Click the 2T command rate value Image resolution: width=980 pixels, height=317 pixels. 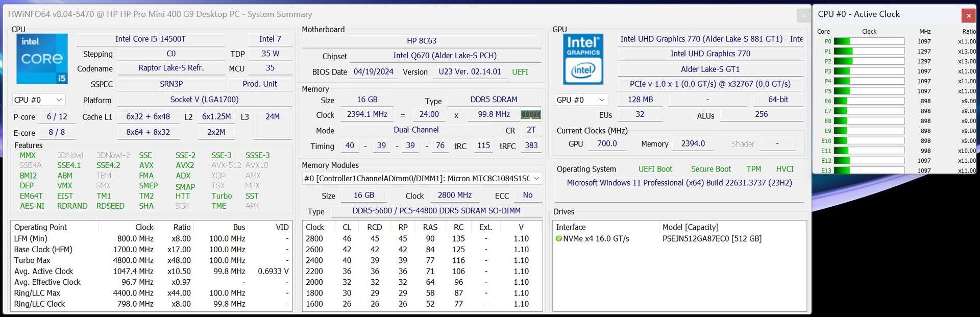click(531, 130)
